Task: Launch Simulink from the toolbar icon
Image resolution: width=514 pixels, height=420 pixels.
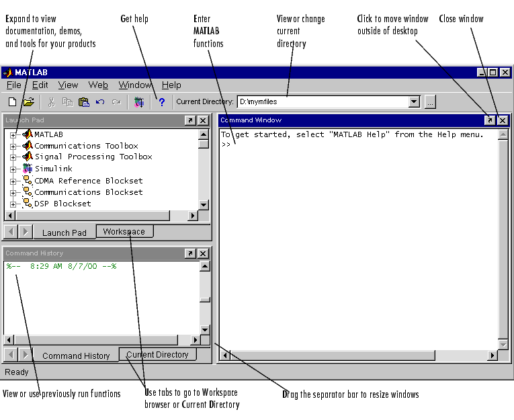Action: click(139, 102)
